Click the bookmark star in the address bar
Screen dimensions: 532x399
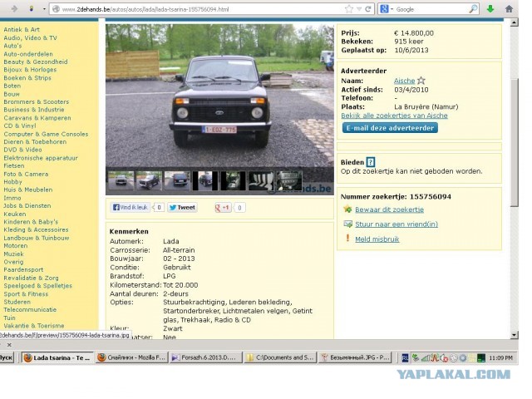click(350, 9)
